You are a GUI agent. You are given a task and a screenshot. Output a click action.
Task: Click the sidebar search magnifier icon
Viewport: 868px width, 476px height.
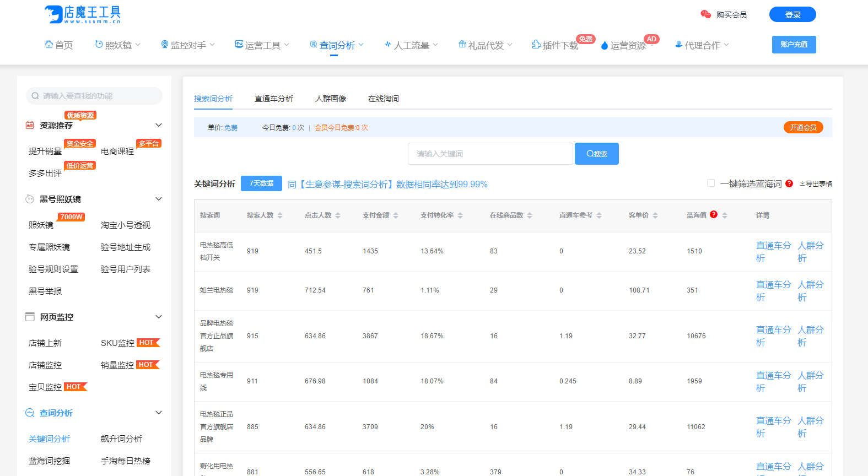point(35,96)
